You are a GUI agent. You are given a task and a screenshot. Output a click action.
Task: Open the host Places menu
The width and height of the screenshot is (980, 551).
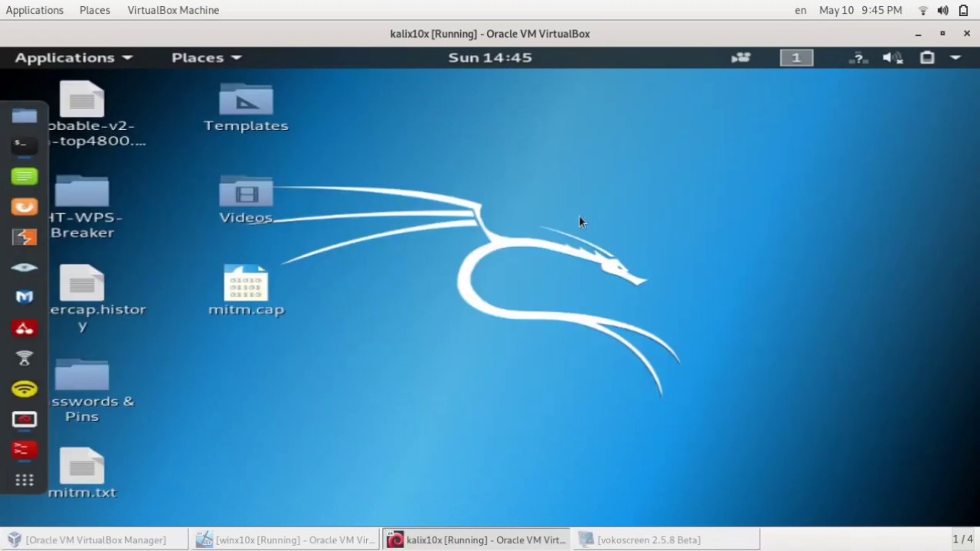[x=95, y=10]
